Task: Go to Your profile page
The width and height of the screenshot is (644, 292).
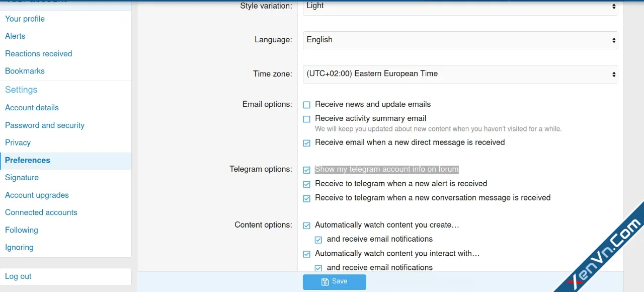Action: 25,19
